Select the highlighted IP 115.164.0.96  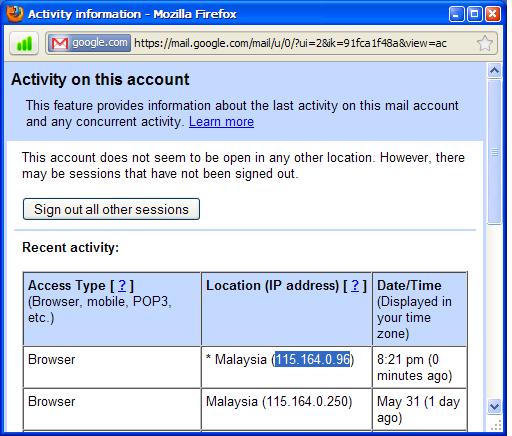313,360
